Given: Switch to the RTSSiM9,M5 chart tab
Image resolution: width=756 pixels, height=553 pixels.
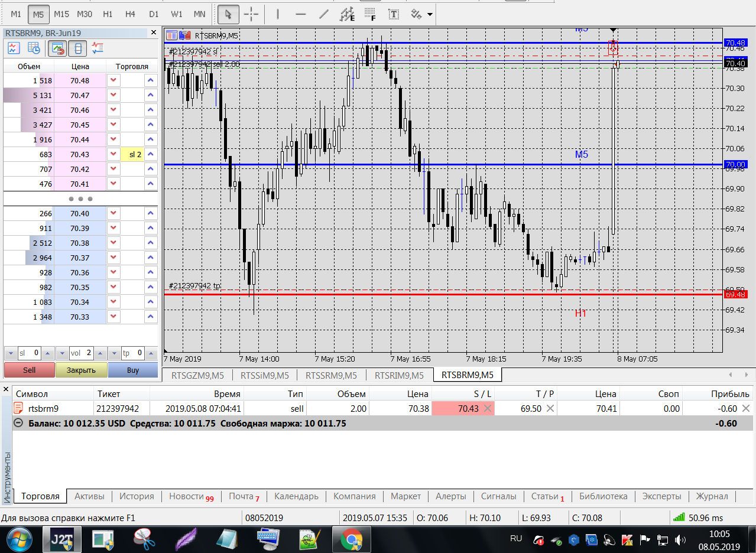Looking at the screenshot, I should (x=265, y=375).
